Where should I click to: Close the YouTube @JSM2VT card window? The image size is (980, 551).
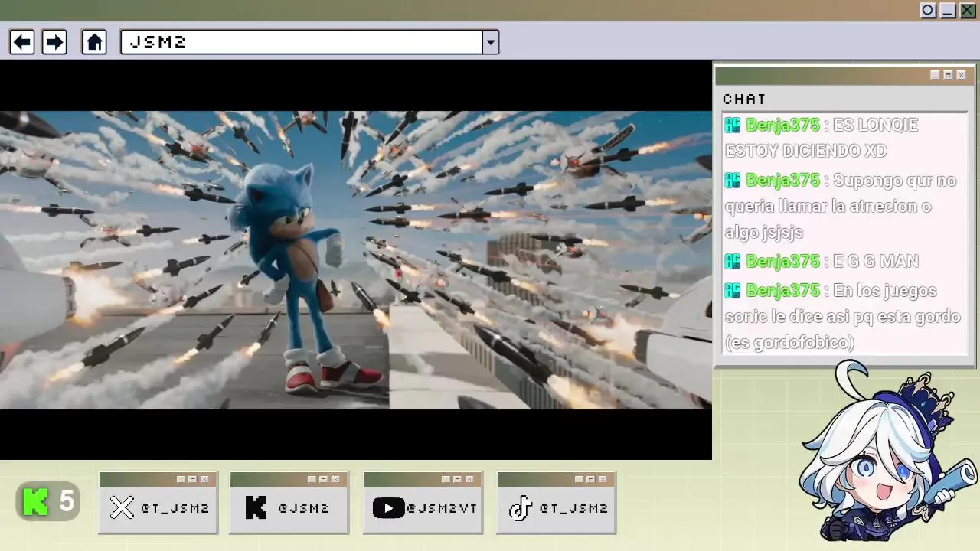click(x=469, y=479)
